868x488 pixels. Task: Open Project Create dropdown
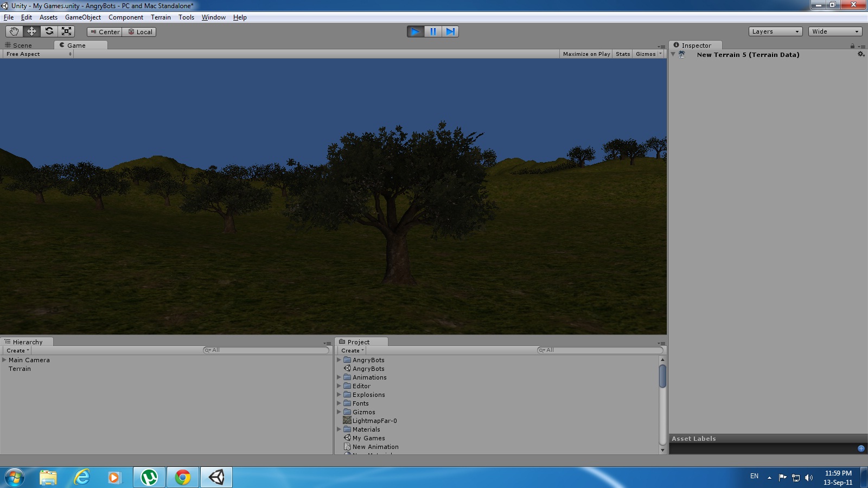pos(353,351)
